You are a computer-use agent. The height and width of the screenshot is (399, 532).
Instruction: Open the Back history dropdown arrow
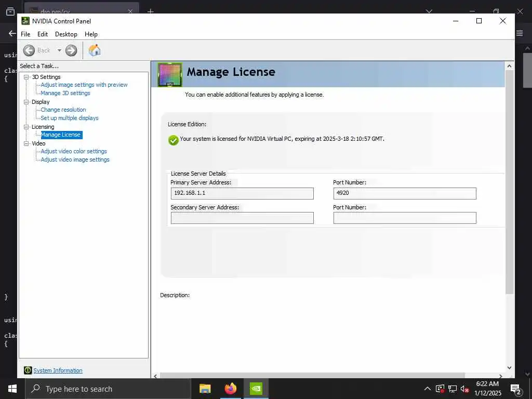pyautogui.click(x=59, y=50)
